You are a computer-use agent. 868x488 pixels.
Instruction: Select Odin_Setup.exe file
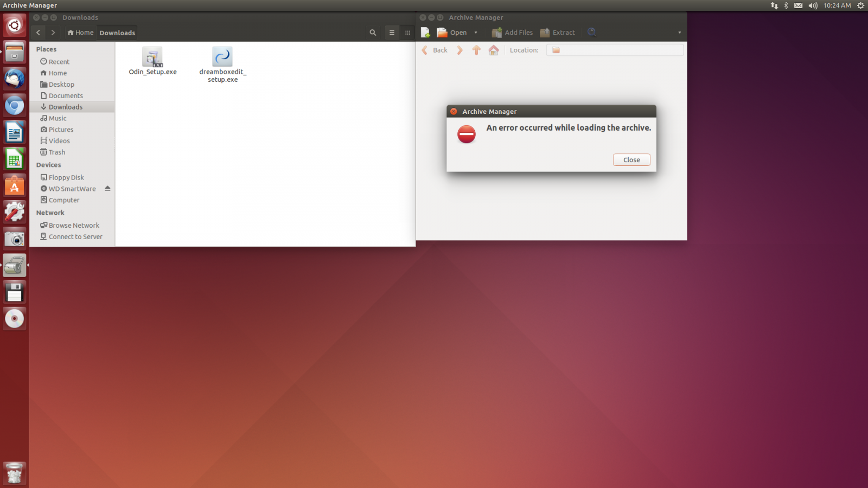pyautogui.click(x=152, y=61)
